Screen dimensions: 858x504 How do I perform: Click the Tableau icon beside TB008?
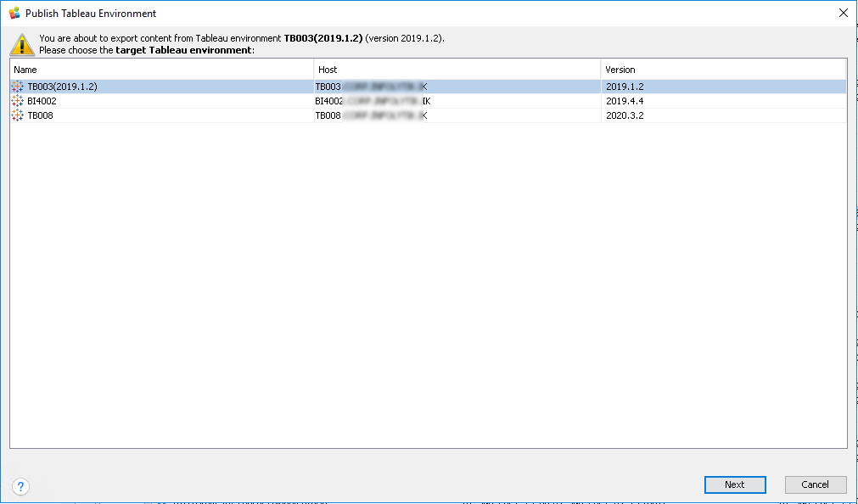(18, 115)
